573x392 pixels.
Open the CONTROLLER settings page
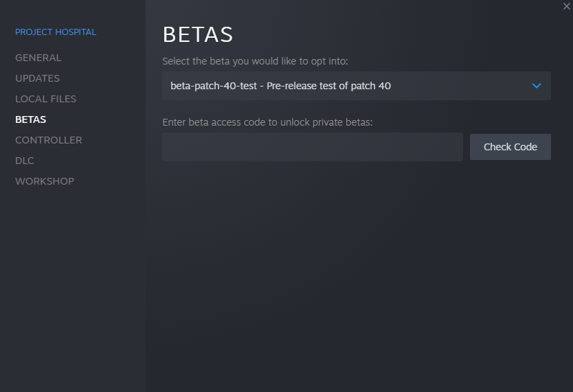pos(49,140)
